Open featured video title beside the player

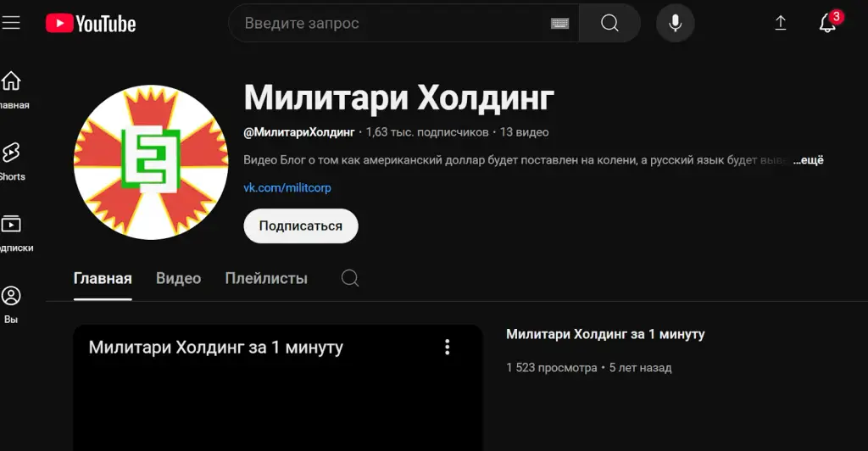coord(605,334)
